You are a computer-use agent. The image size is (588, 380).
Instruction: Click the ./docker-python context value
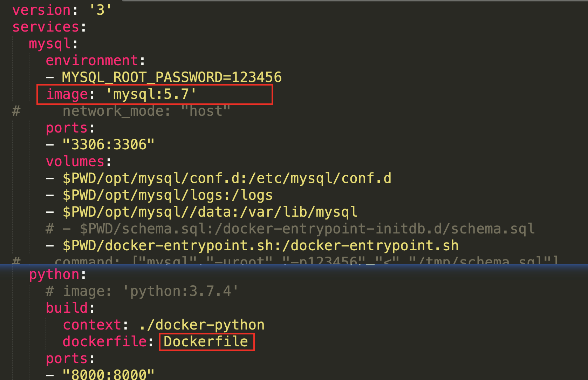click(201, 325)
